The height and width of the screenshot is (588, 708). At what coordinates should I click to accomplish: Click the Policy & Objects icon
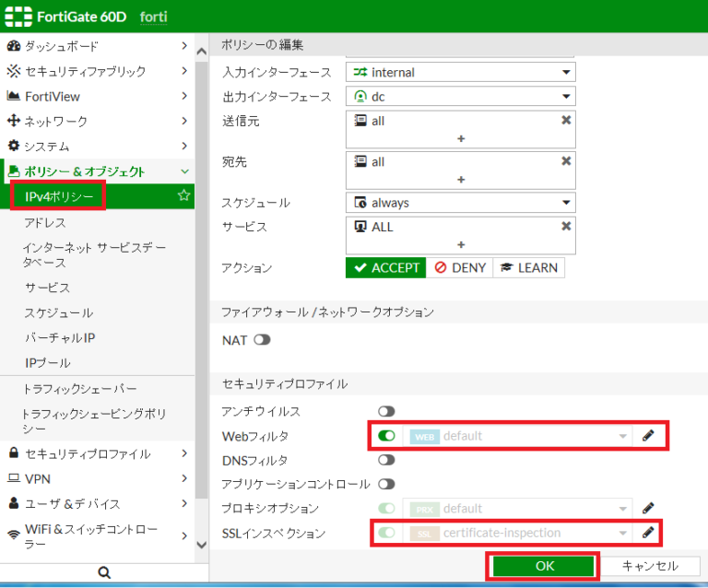14,171
